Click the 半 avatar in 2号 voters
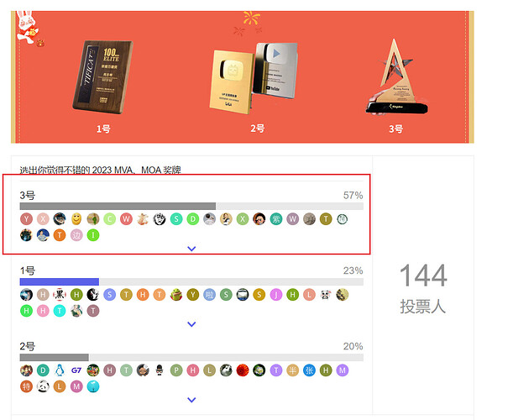The width and height of the screenshot is (513, 420). (292, 370)
